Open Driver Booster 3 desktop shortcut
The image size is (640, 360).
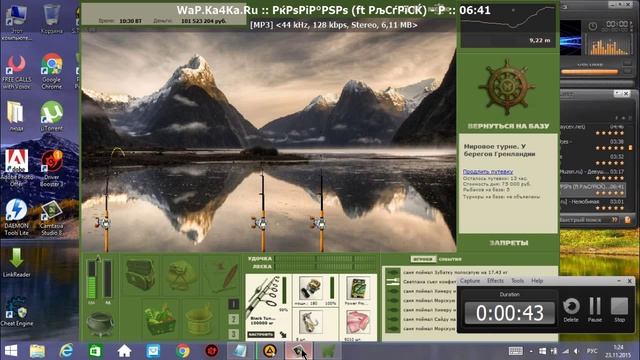tap(52, 168)
